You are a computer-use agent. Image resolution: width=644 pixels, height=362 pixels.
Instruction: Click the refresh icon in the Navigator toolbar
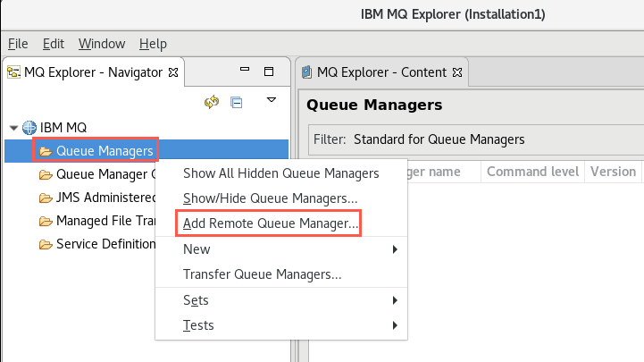pyautogui.click(x=212, y=102)
